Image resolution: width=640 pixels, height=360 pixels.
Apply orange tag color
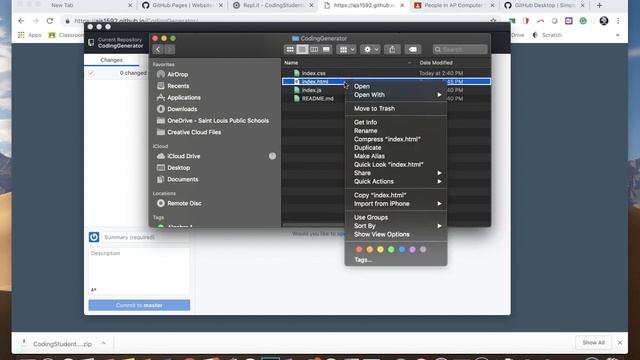[370, 249]
